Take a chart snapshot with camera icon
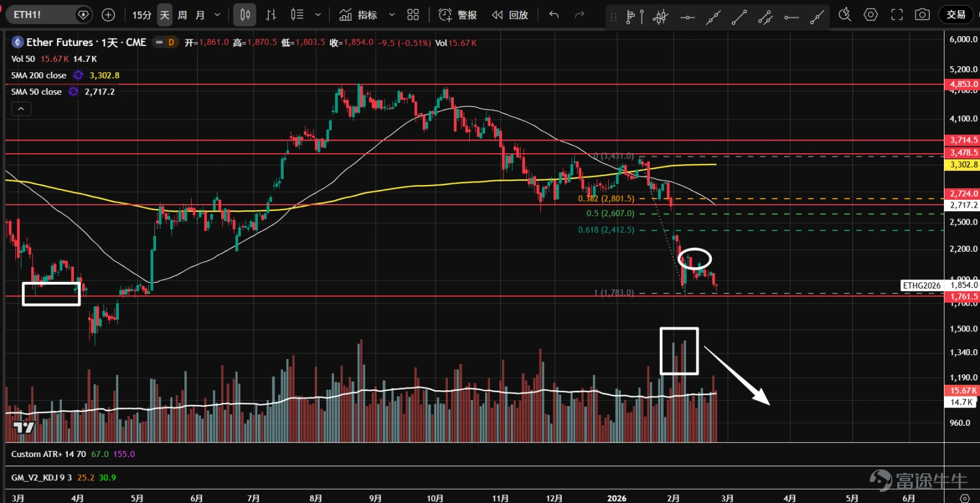Viewport: 980px width, 503px height. pyautogui.click(x=922, y=15)
